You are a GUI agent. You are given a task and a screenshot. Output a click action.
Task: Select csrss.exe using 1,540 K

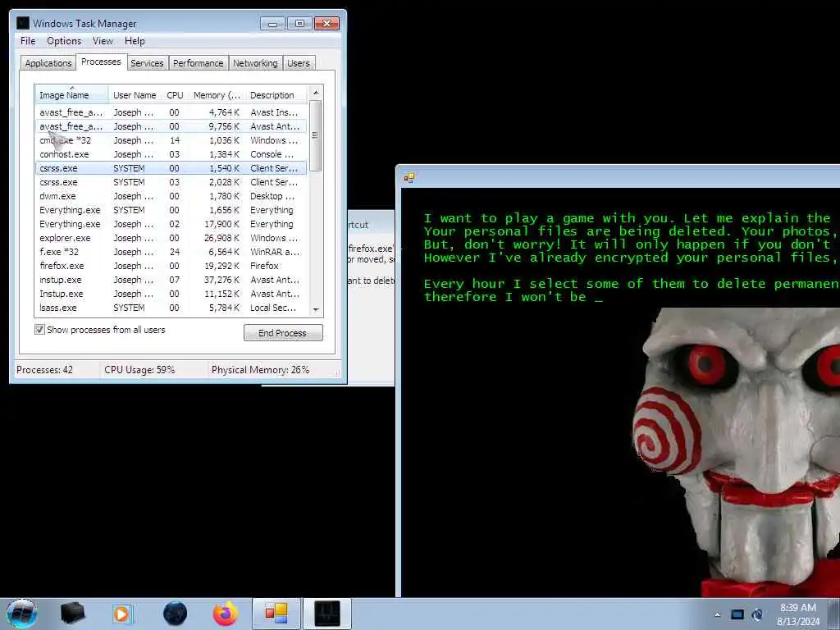(x=171, y=168)
